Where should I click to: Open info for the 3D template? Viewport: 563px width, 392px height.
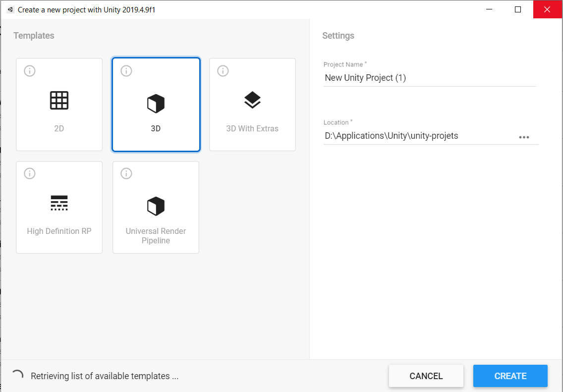pos(126,71)
